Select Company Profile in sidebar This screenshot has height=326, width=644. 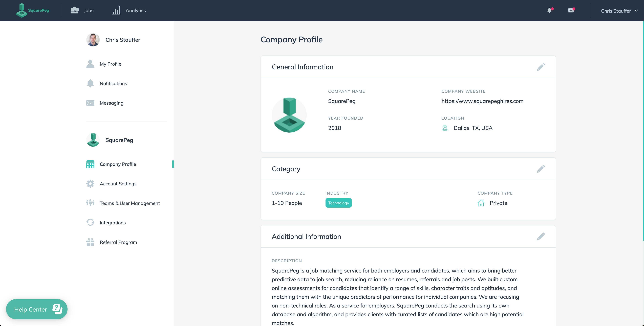pyautogui.click(x=118, y=164)
